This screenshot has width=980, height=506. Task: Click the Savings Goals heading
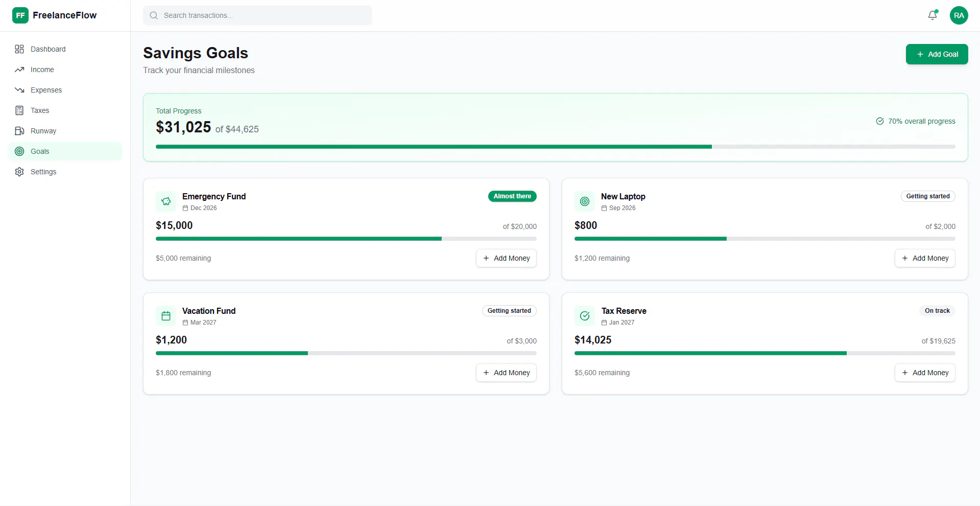pos(196,53)
